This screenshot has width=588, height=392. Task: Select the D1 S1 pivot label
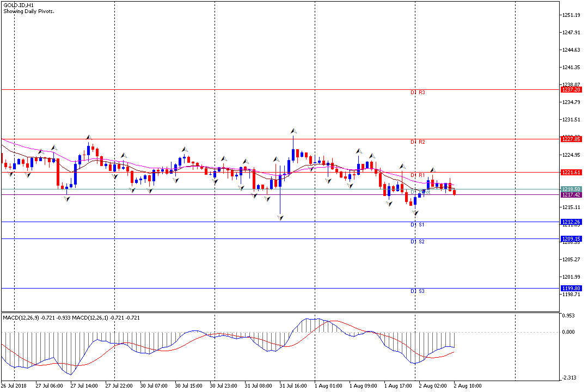[x=418, y=225]
